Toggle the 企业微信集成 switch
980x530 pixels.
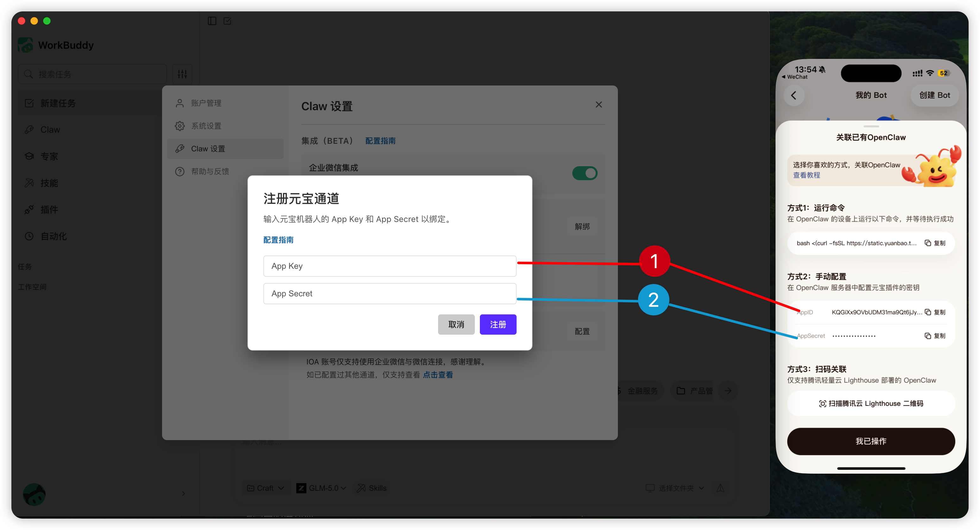click(x=584, y=174)
